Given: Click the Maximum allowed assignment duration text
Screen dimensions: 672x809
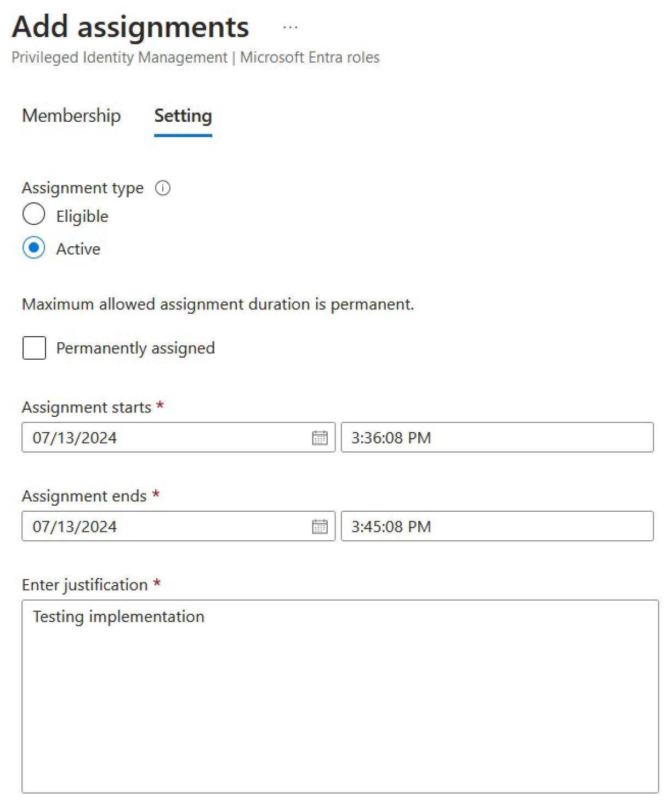Looking at the screenshot, I should click(218, 304).
